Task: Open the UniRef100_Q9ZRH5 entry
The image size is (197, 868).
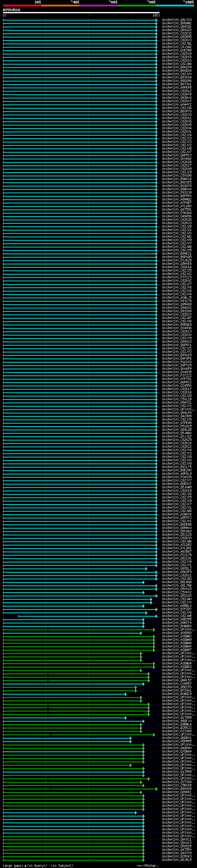Action: tap(177, 37)
